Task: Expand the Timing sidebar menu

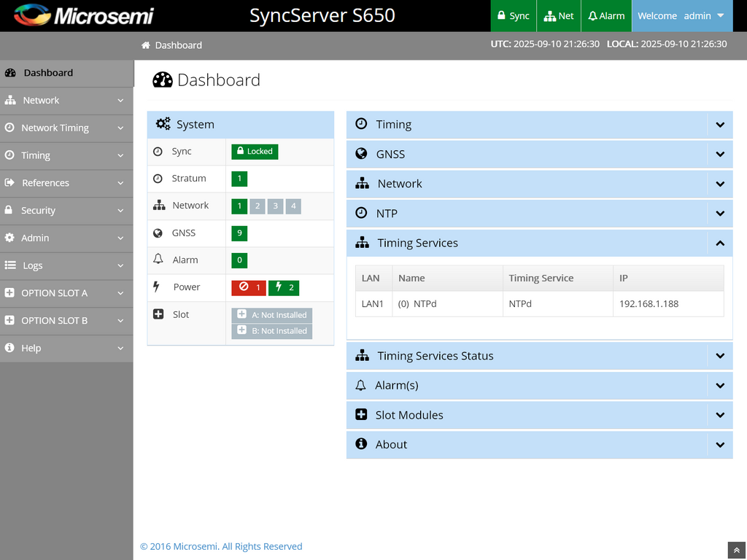Action: click(x=66, y=156)
